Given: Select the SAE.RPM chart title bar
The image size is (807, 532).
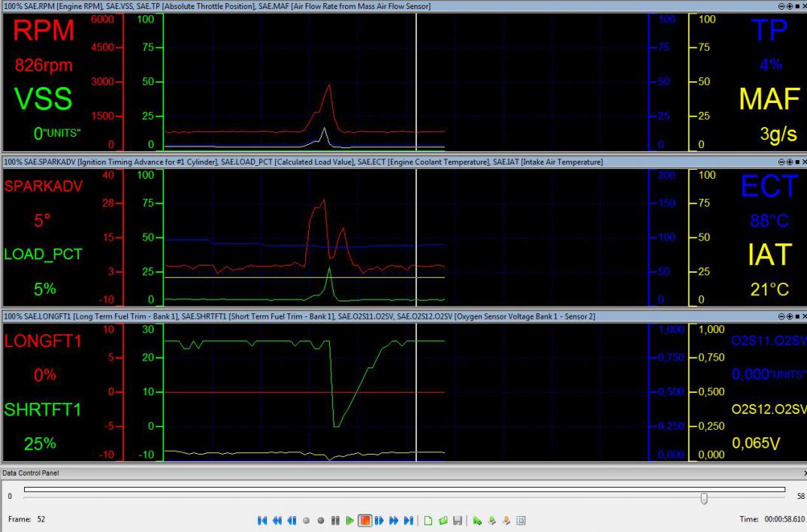Looking at the screenshot, I should click(x=225, y=6).
